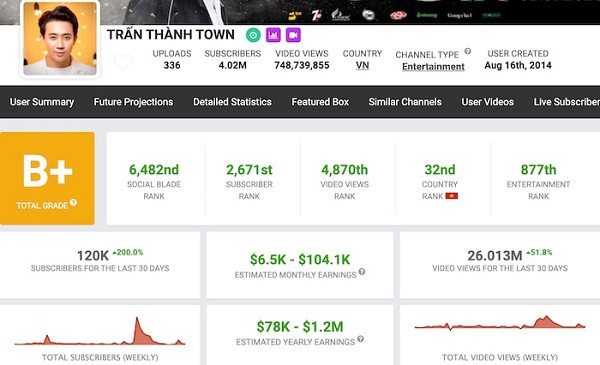Screen dimensions: 600x365
Task: Select the Featured Box tab
Action: 320,102
